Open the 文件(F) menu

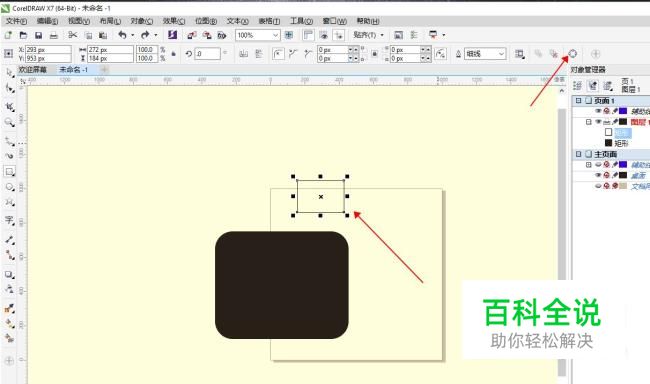[16, 21]
